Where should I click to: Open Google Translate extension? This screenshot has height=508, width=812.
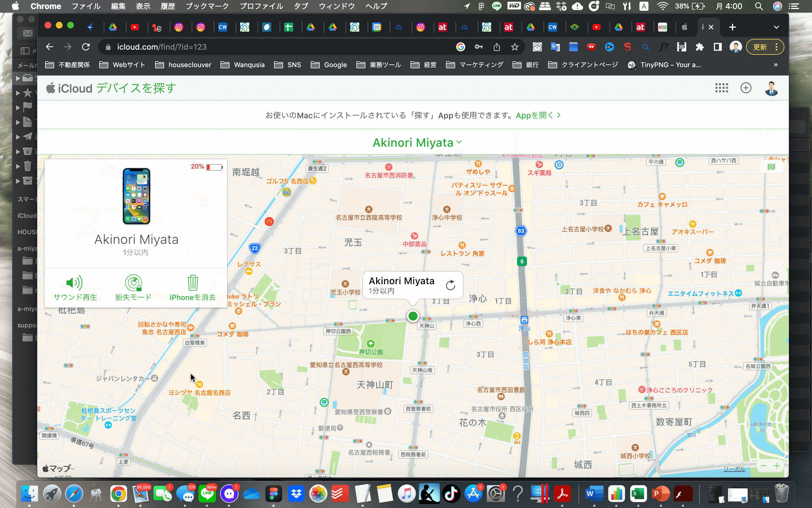[555, 47]
